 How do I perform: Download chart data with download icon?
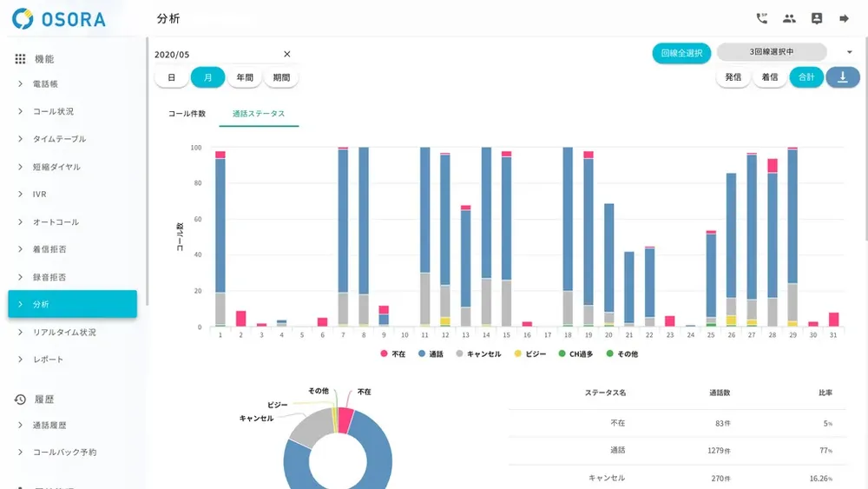click(x=843, y=77)
